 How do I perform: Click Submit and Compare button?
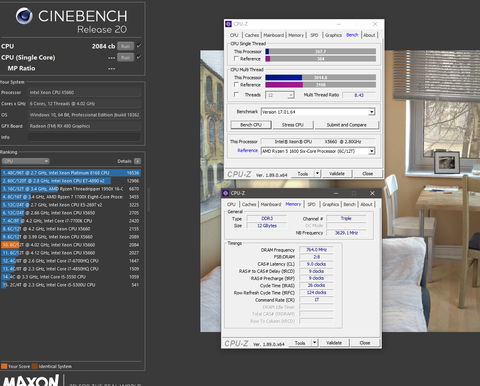pos(347,125)
